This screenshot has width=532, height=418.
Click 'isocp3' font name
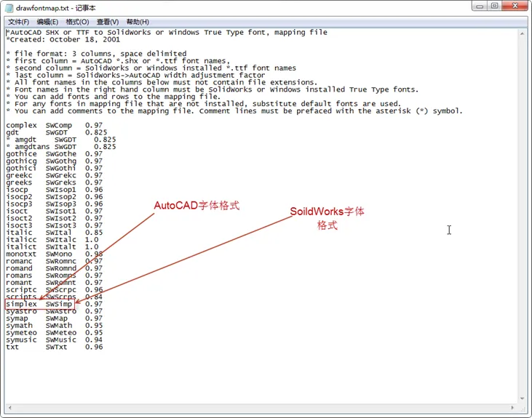click(x=19, y=204)
